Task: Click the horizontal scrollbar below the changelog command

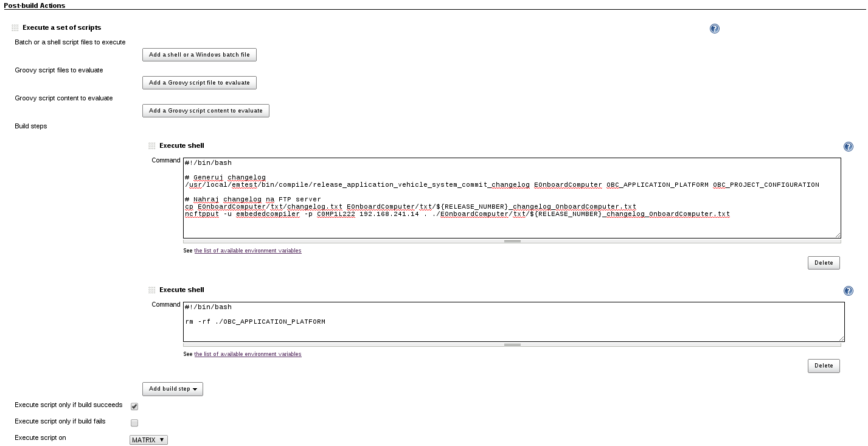Action: click(x=513, y=242)
